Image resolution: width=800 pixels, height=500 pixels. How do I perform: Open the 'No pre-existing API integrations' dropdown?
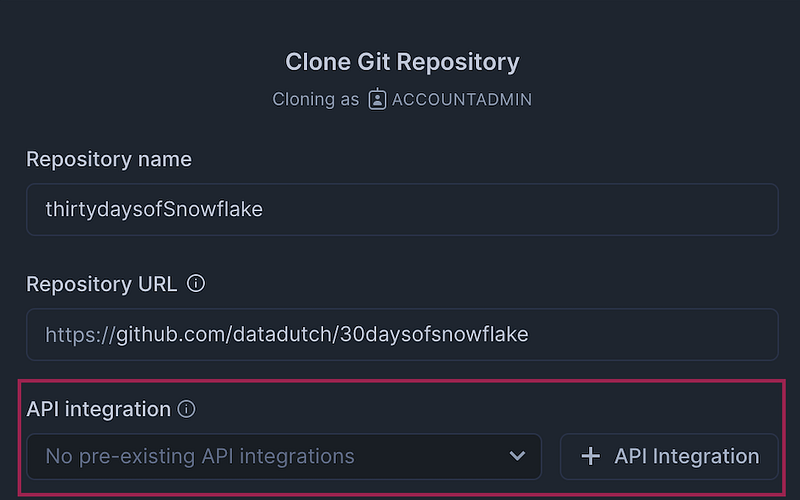284,457
